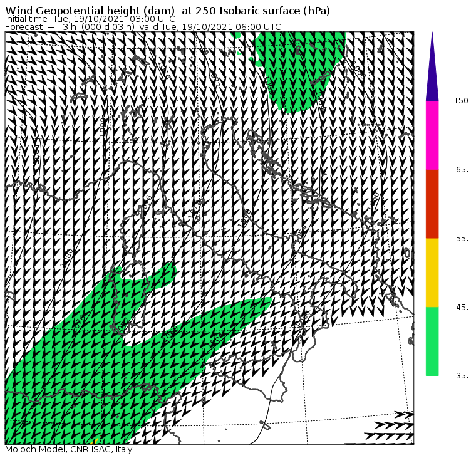
Task: Click the red 55-65 legend color band
Action: point(432,204)
